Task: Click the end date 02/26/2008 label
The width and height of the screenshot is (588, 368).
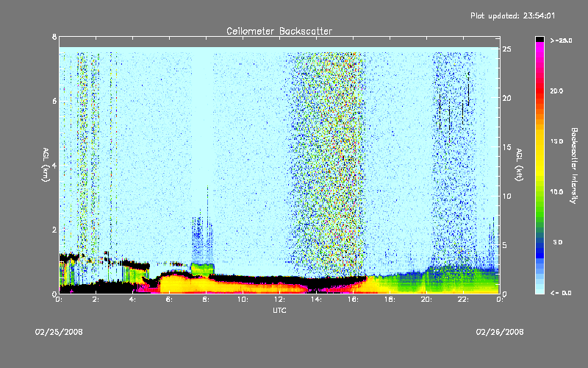Action: click(x=500, y=332)
